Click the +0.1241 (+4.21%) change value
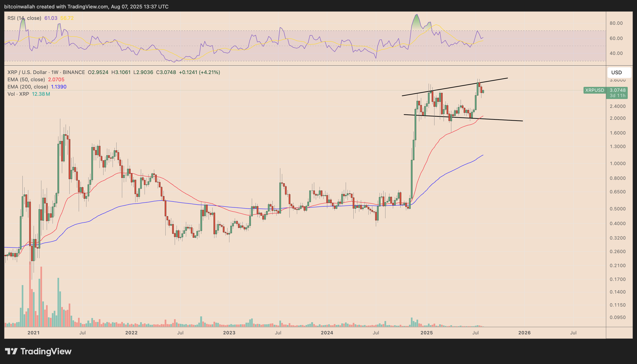The width and height of the screenshot is (637, 364). click(199, 72)
